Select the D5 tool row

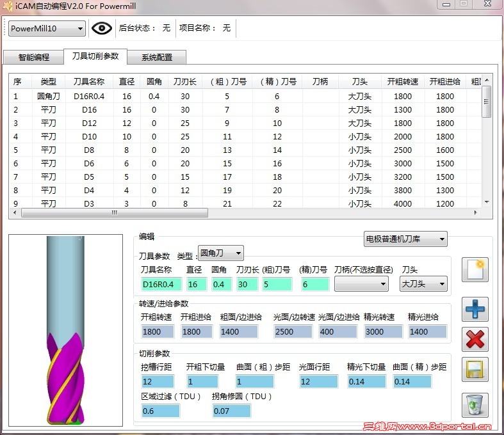coord(245,177)
